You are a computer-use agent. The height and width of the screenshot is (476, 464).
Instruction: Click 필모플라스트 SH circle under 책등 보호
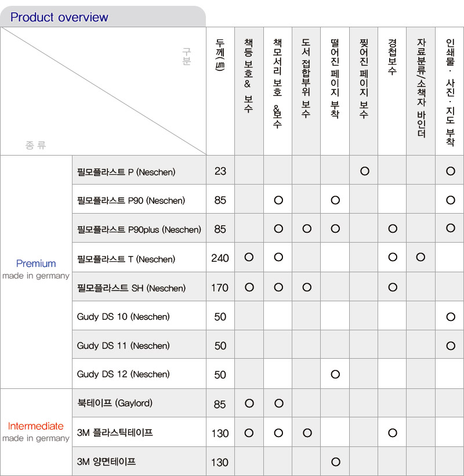[249, 287]
